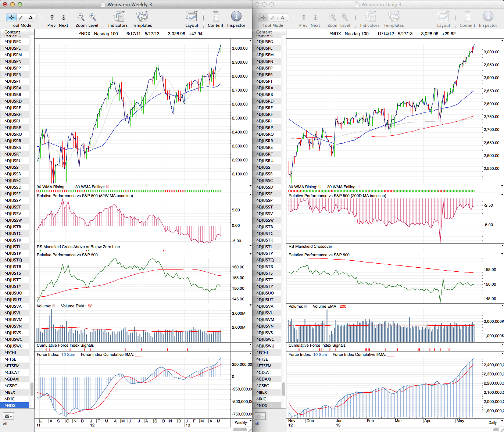Open Templates in the Weinstein Weekly toolbar
This screenshot has height=432, width=504.
(x=142, y=17)
